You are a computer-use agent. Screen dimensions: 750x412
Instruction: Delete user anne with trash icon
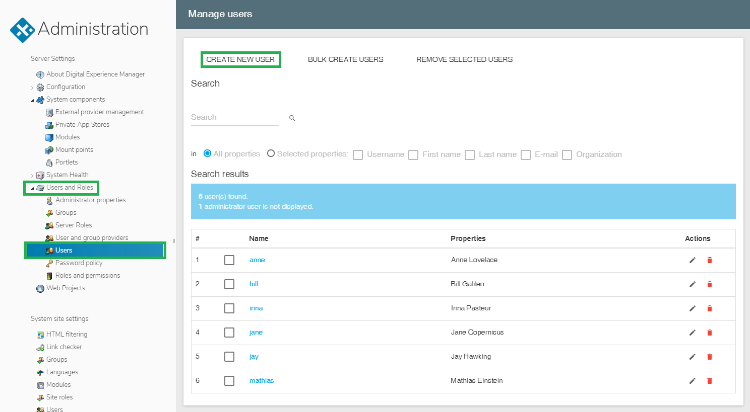tap(710, 260)
